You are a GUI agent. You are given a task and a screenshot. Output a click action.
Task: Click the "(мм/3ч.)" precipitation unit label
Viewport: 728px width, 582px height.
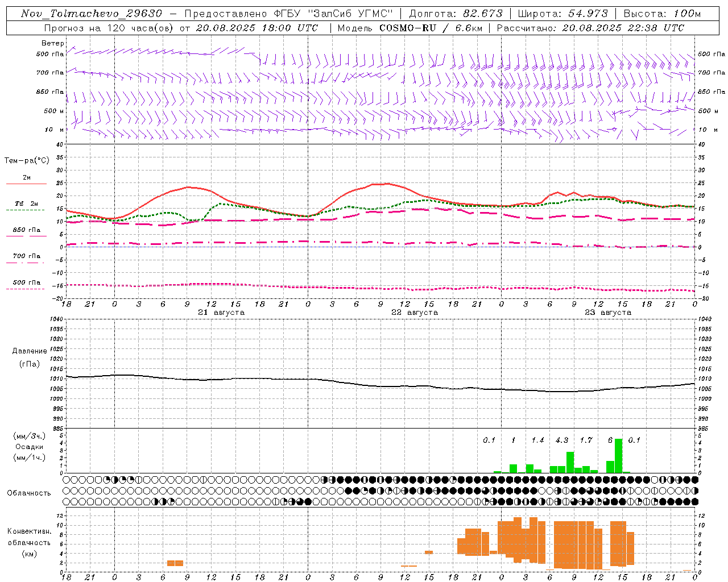coord(29,436)
